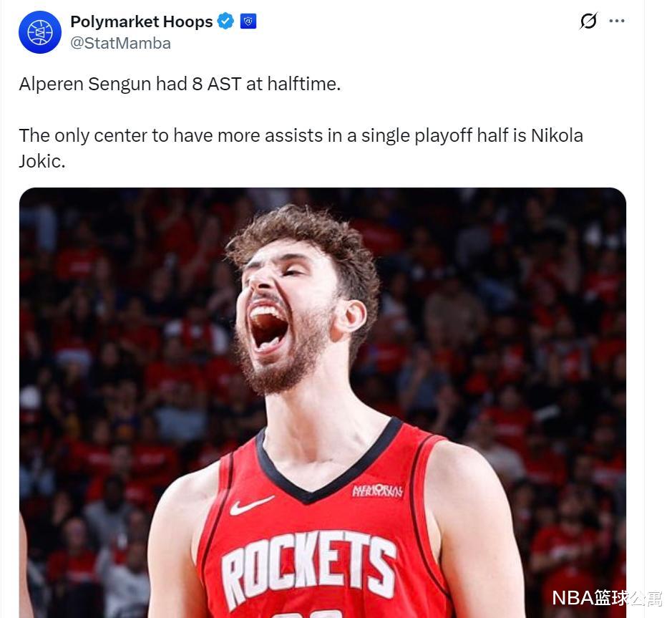672x618 pixels.
Task: Select the "8 AST" text in the tweet
Action: [217, 84]
